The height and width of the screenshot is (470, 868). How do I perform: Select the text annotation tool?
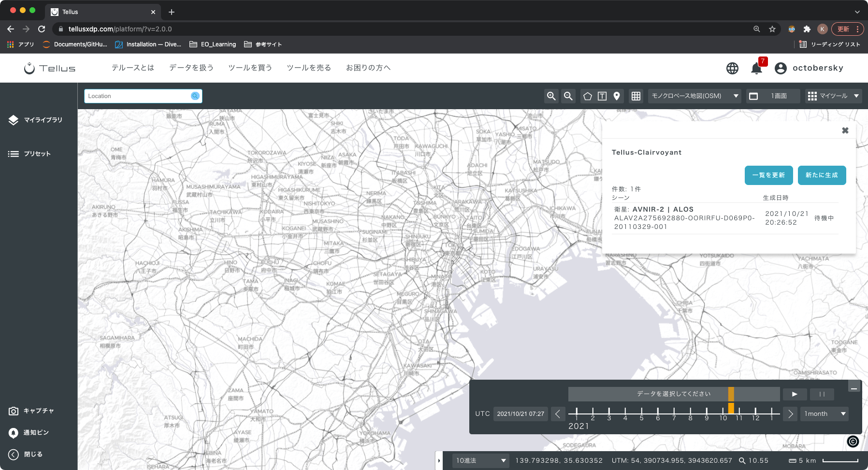602,96
